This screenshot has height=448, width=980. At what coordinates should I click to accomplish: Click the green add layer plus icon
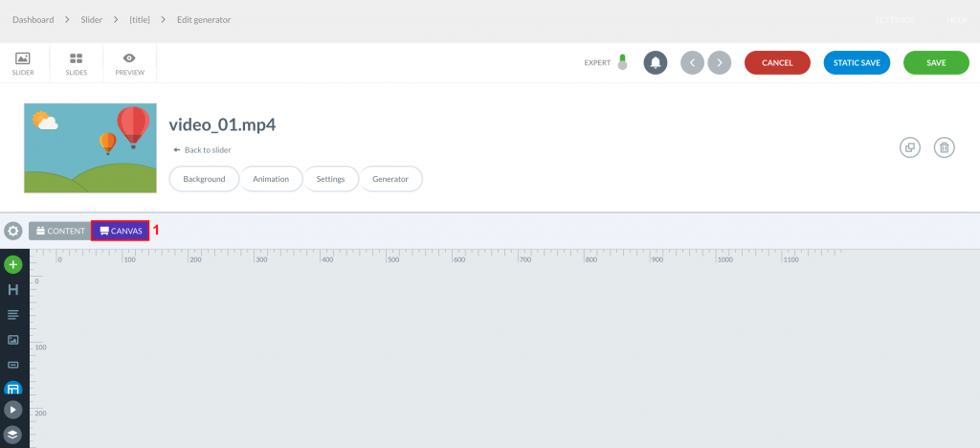[x=13, y=265]
